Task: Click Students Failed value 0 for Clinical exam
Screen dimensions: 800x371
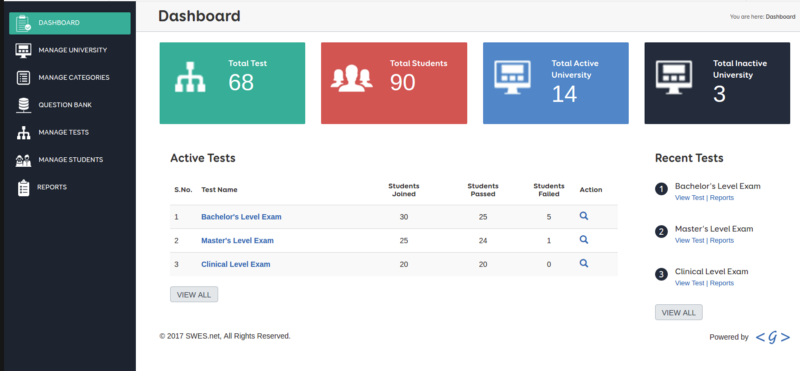Action: [x=549, y=264]
